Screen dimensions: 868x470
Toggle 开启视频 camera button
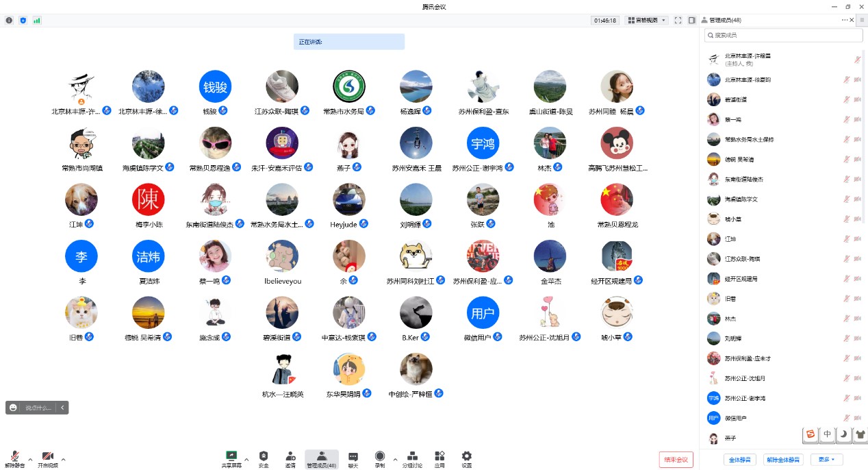tap(48, 458)
